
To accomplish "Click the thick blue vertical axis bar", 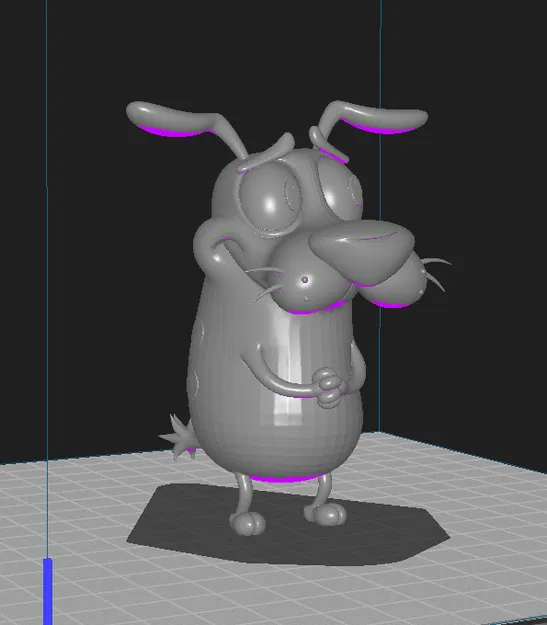I will click(48, 592).
